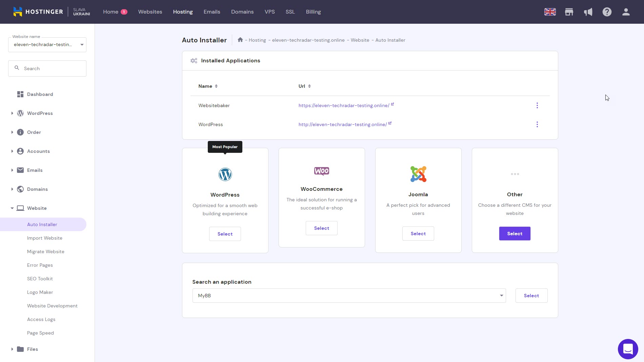Open the Hosting top menu

click(x=183, y=12)
